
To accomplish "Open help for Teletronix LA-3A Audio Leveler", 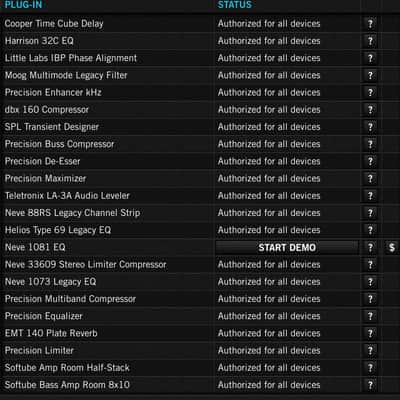I will [x=370, y=196].
